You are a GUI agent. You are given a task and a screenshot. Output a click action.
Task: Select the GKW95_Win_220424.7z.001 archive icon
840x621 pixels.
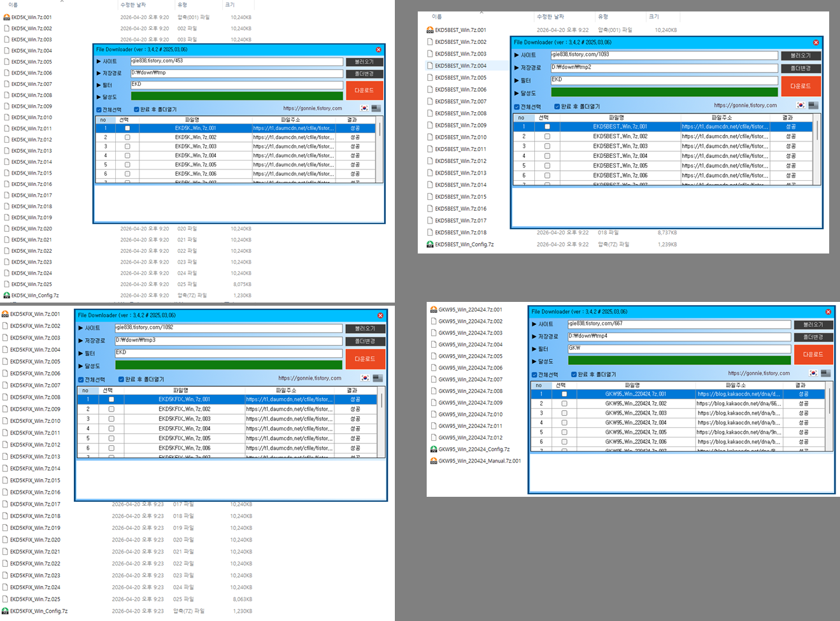click(434, 310)
